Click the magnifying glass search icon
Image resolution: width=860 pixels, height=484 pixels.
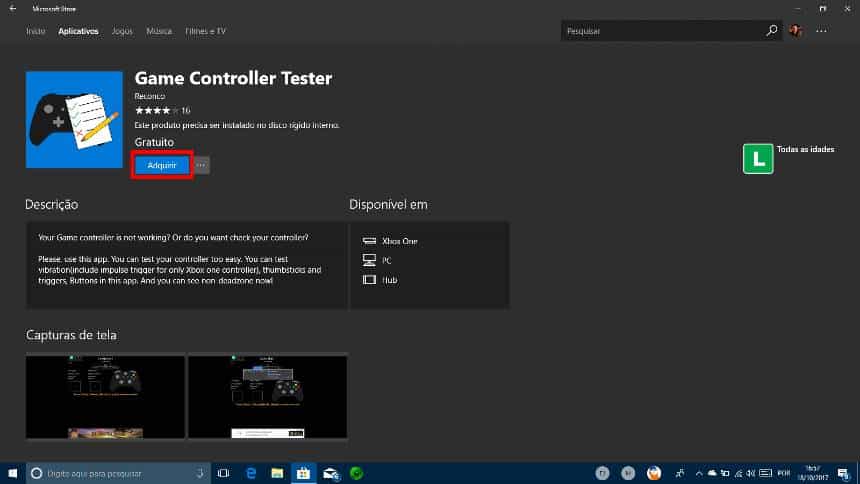tap(772, 31)
